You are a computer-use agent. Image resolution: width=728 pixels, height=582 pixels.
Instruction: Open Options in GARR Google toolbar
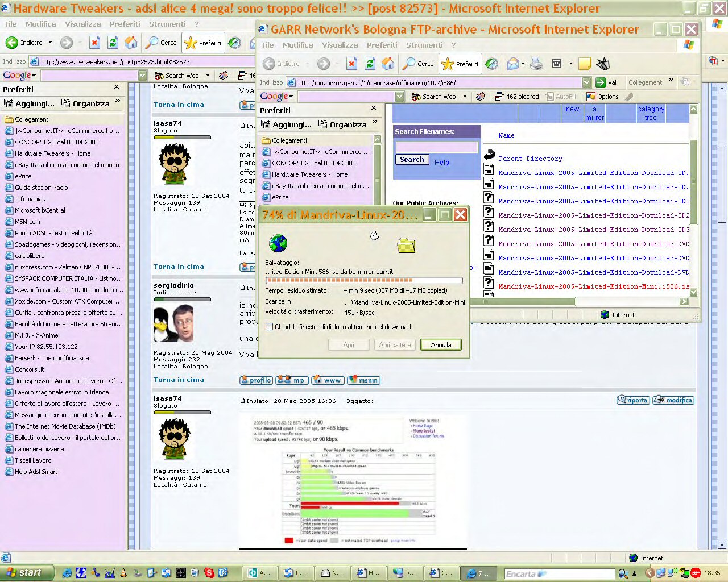(x=602, y=97)
